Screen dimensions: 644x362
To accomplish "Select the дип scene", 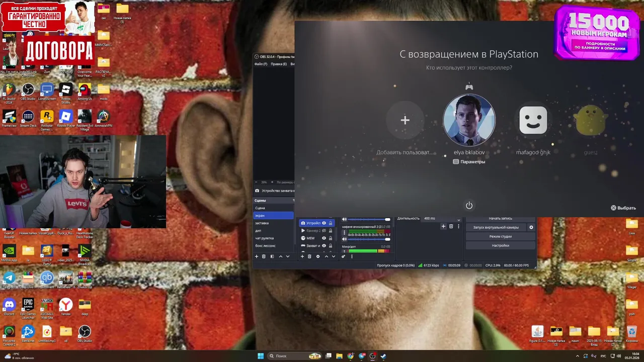I will (274, 230).
